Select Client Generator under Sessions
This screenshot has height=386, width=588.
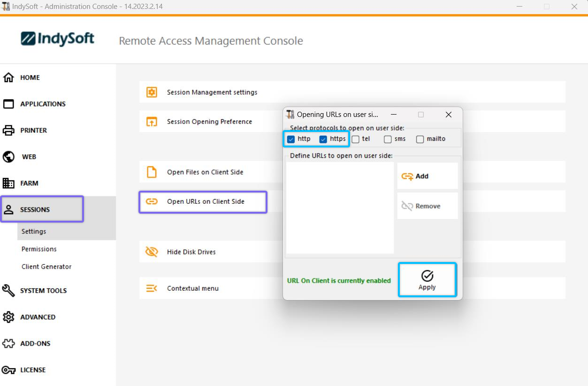tap(46, 267)
